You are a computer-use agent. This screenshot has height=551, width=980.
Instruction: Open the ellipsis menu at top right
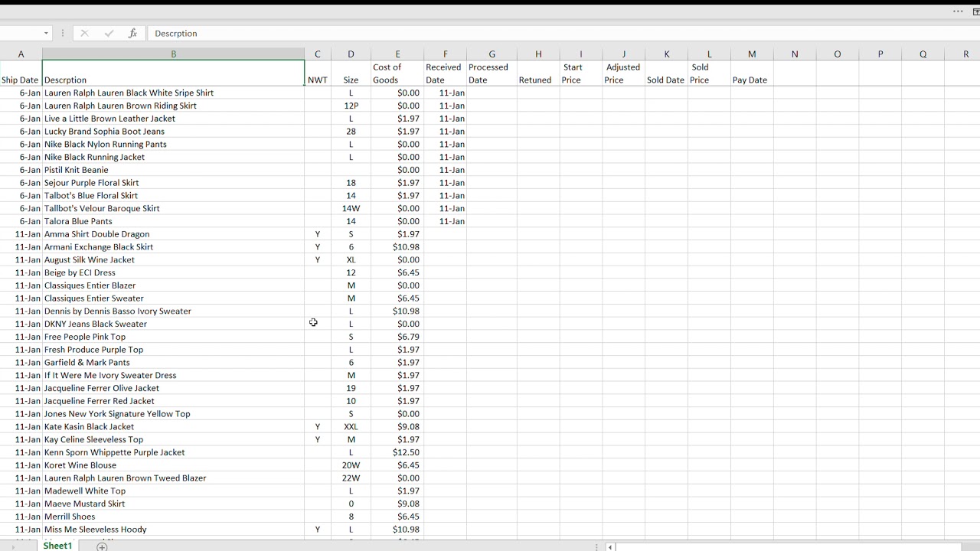(x=958, y=11)
